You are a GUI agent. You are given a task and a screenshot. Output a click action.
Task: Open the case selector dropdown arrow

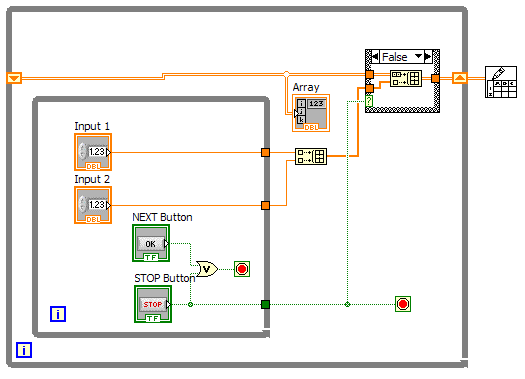coord(419,56)
